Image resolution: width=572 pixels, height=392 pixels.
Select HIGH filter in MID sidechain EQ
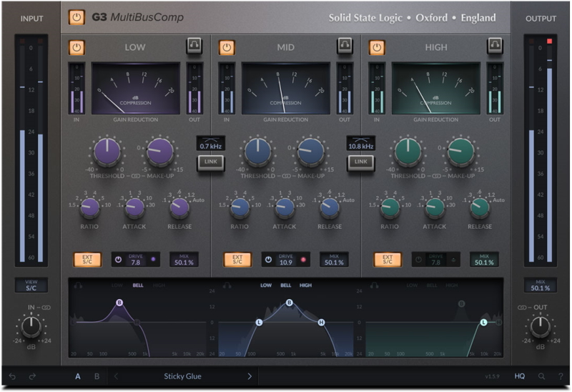point(306,285)
